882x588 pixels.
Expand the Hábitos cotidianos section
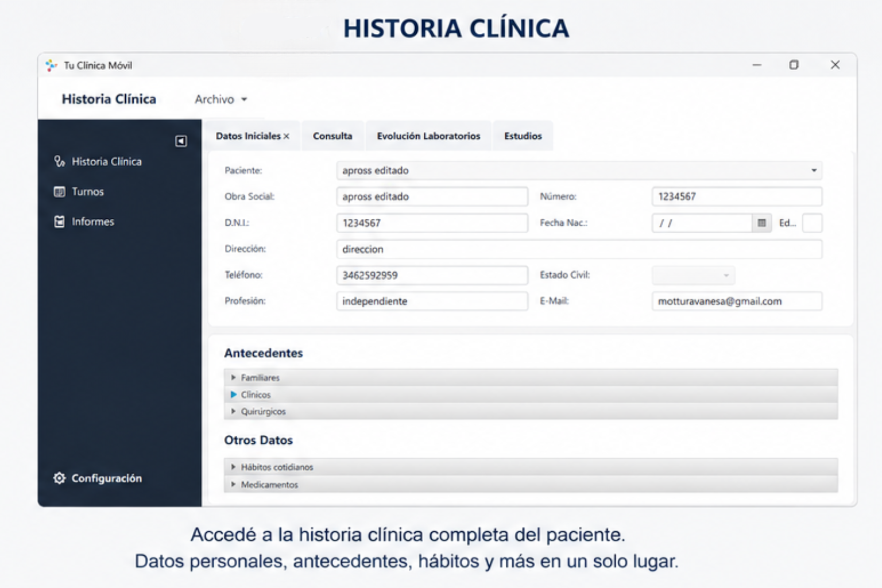531,467
